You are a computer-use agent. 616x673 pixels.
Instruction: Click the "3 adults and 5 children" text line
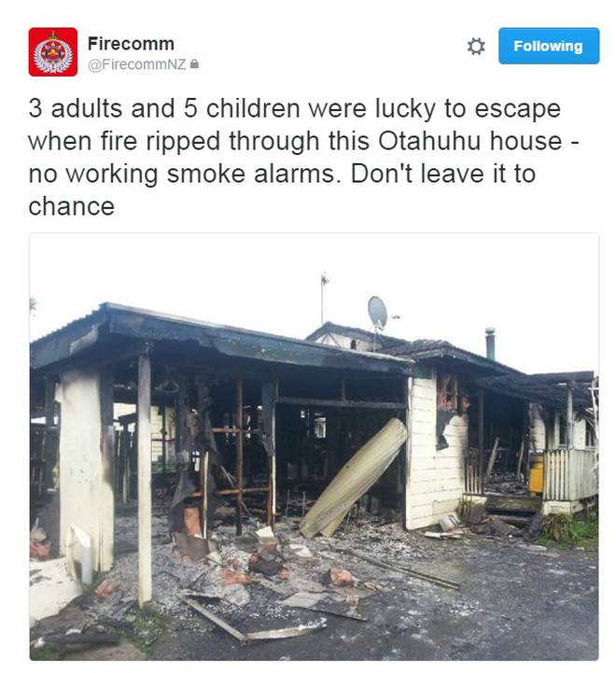pos(164,108)
